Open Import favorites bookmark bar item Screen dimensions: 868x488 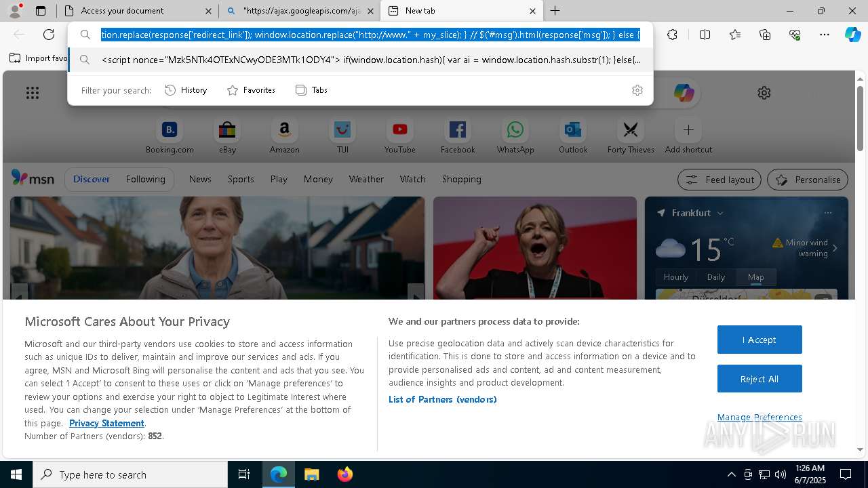pos(39,58)
